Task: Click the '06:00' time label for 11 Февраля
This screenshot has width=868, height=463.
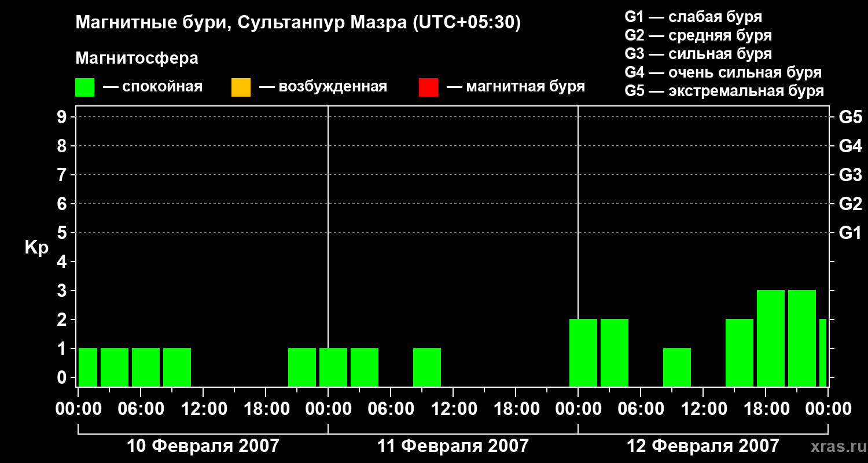Action: (x=391, y=409)
